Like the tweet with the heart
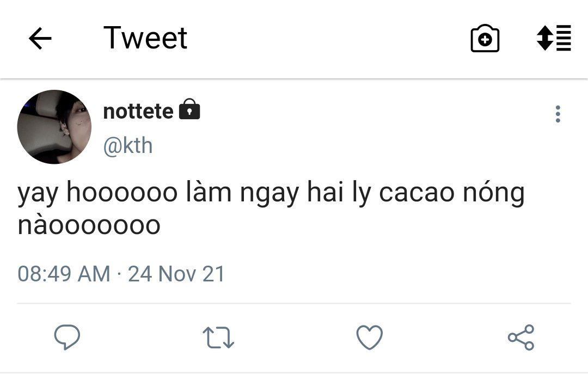 [x=370, y=337]
